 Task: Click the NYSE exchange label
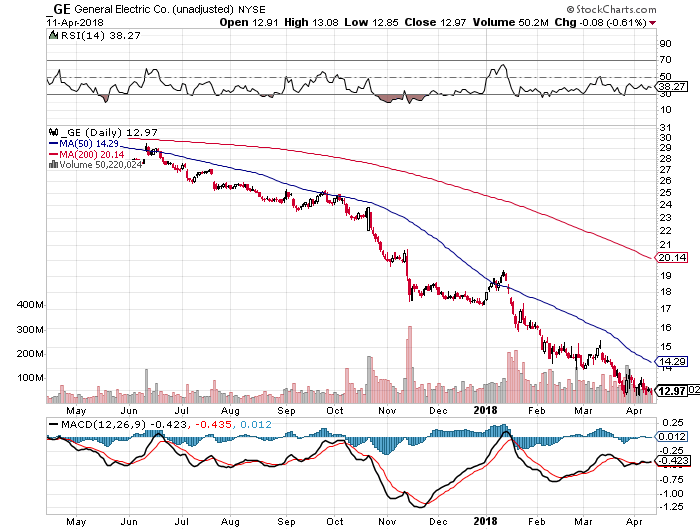(x=251, y=9)
